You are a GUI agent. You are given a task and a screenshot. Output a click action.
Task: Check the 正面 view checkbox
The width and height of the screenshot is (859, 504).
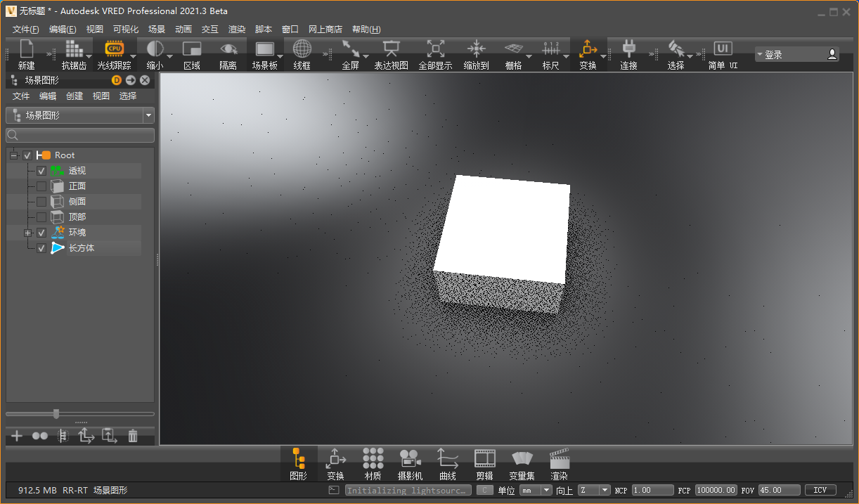tap(41, 186)
